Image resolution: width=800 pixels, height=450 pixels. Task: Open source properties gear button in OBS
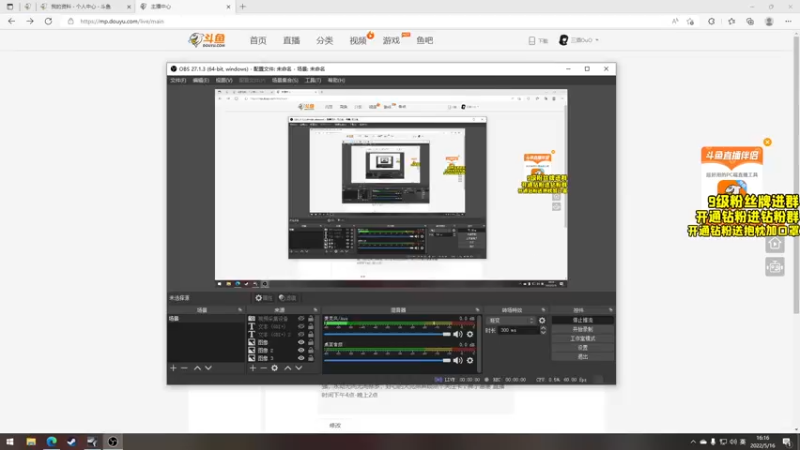pyautogui.click(x=264, y=298)
